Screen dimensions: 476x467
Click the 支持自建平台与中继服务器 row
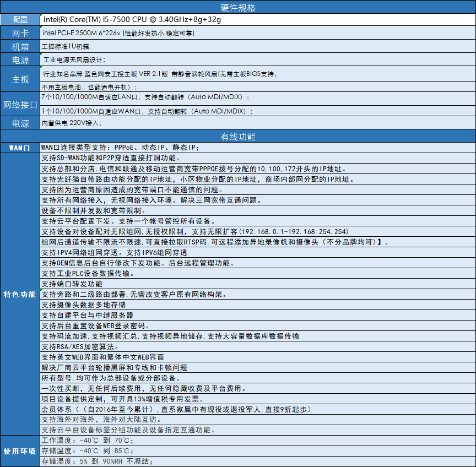coord(258,315)
